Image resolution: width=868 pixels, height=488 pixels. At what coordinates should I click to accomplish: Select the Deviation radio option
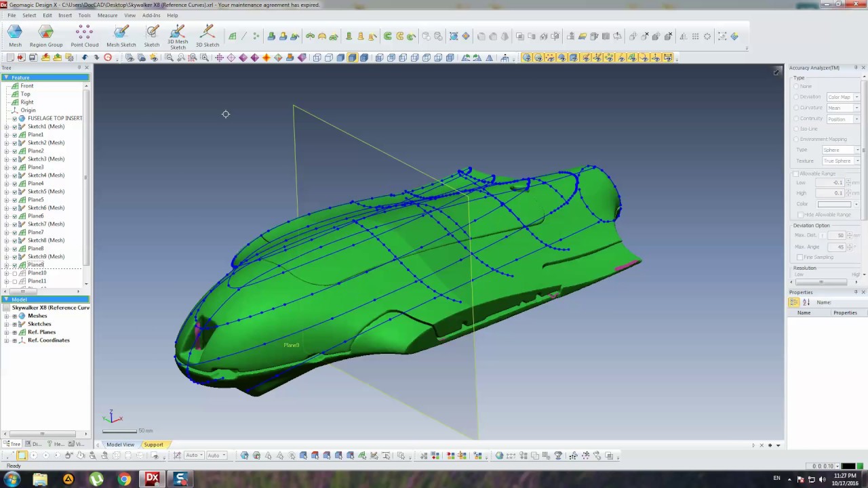coord(796,97)
